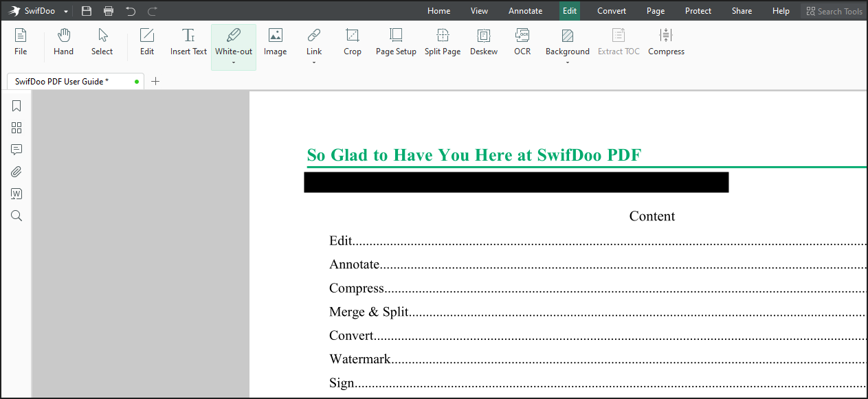Image resolution: width=868 pixels, height=399 pixels.
Task: Switch to the Home ribbon tab
Action: point(439,11)
